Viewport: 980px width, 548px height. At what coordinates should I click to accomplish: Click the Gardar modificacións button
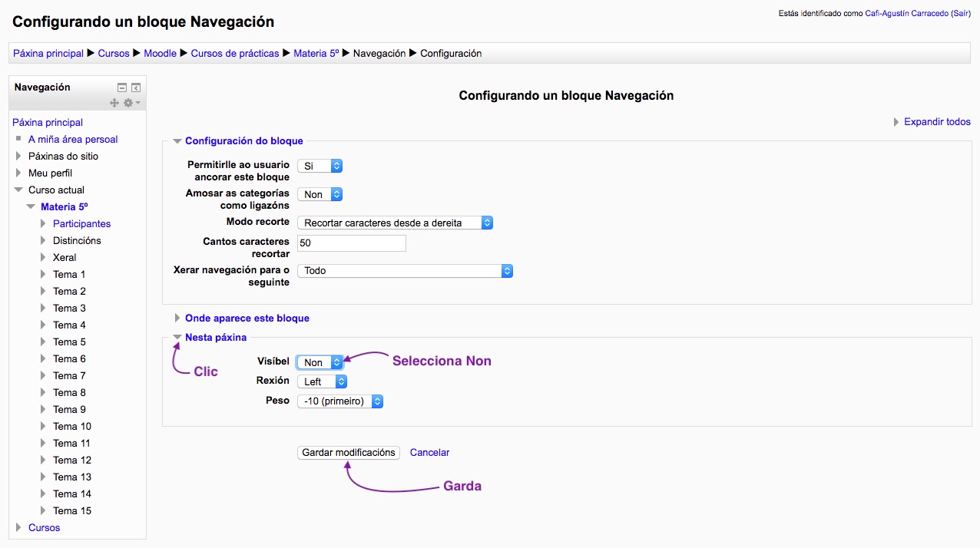349,453
